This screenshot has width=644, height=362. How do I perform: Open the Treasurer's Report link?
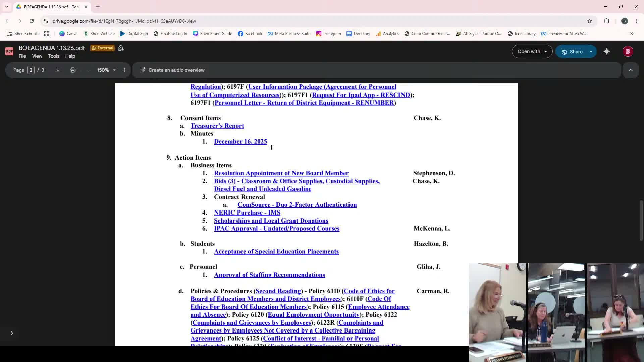217,126
